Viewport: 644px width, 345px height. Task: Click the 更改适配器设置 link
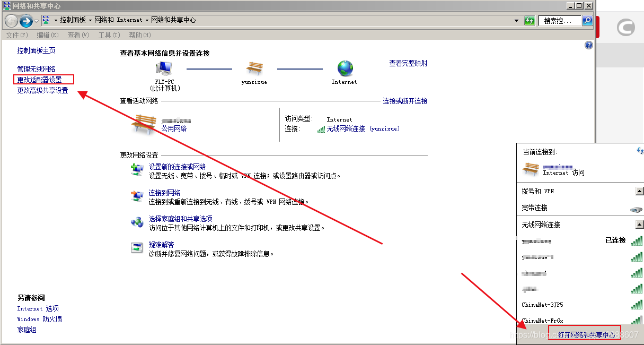coord(43,80)
